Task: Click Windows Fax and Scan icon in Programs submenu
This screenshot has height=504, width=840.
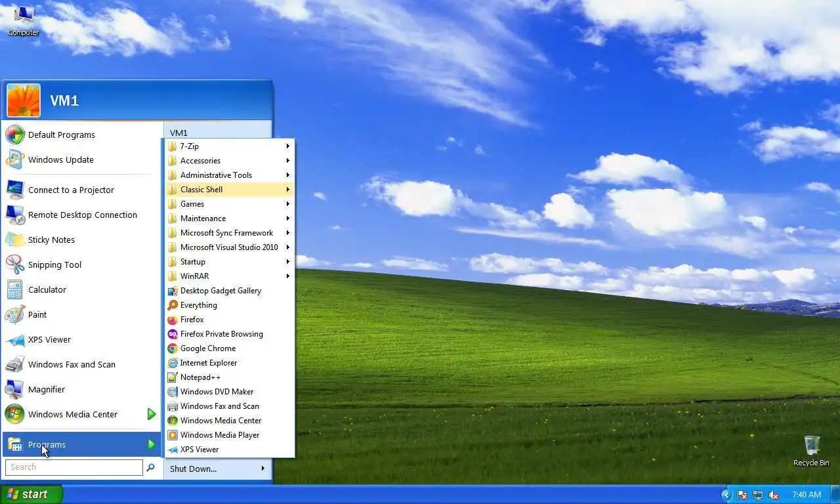Action: [x=173, y=406]
